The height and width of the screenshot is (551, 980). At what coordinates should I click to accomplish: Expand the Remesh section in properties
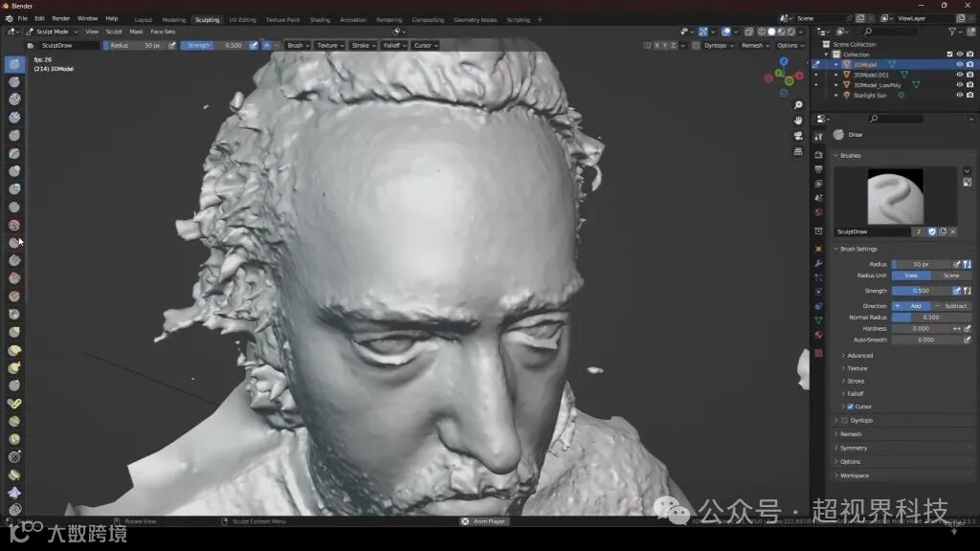(851, 434)
